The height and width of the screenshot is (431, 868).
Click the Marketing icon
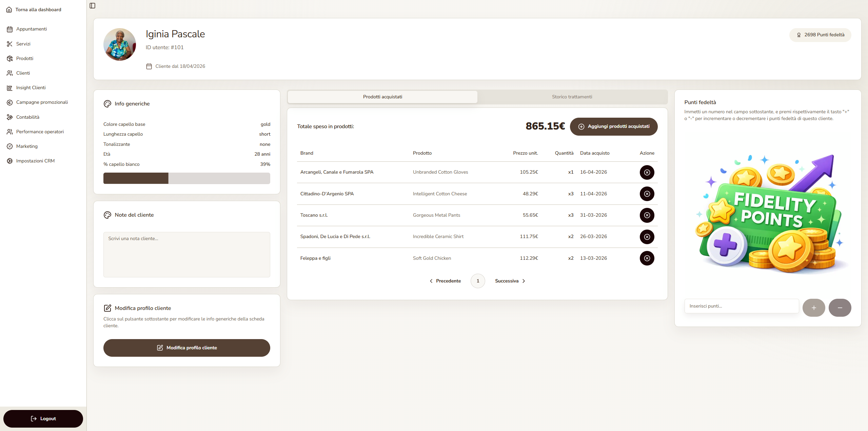click(x=10, y=146)
